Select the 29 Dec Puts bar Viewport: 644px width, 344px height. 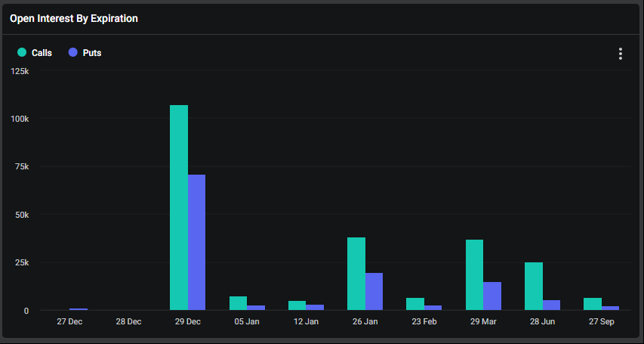pos(196,242)
